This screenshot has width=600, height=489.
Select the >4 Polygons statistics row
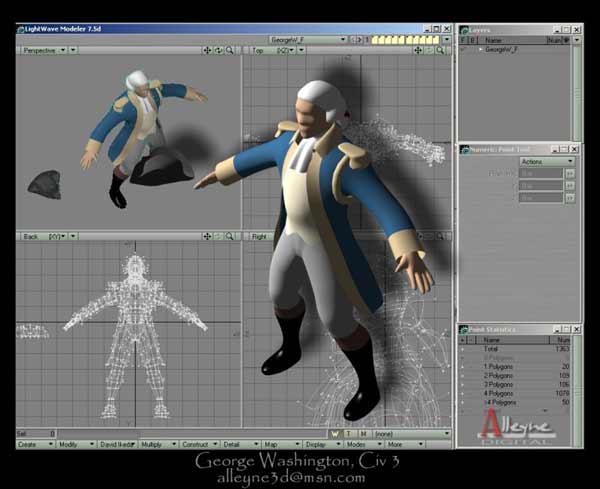[515, 403]
